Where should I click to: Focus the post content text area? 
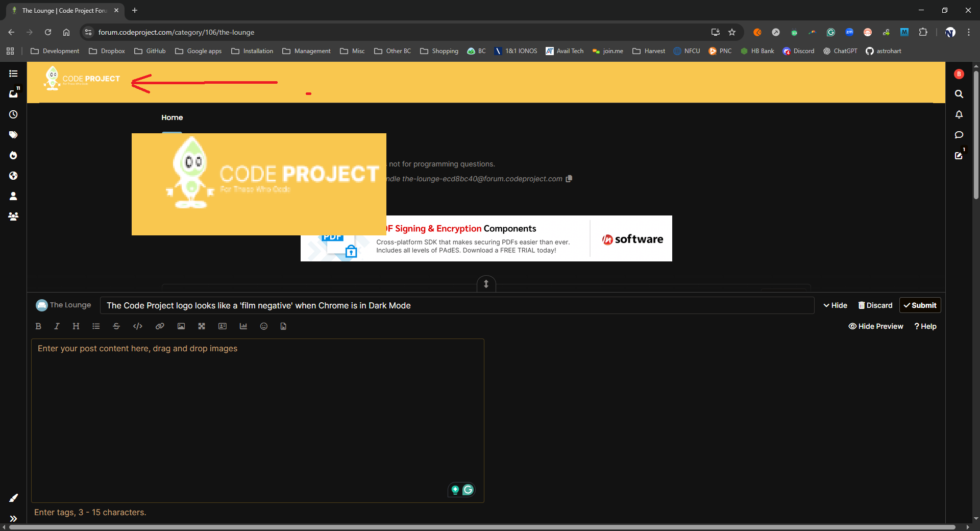[x=258, y=420]
